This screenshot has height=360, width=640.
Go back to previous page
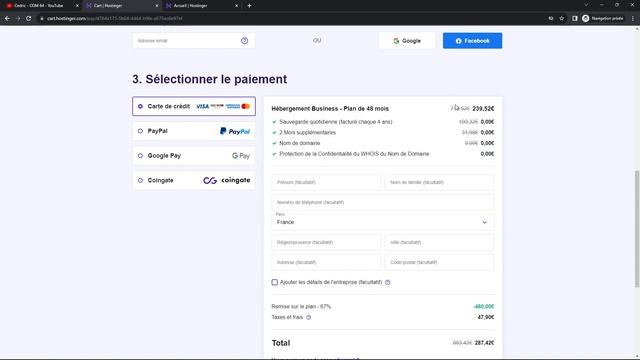coord(7,18)
